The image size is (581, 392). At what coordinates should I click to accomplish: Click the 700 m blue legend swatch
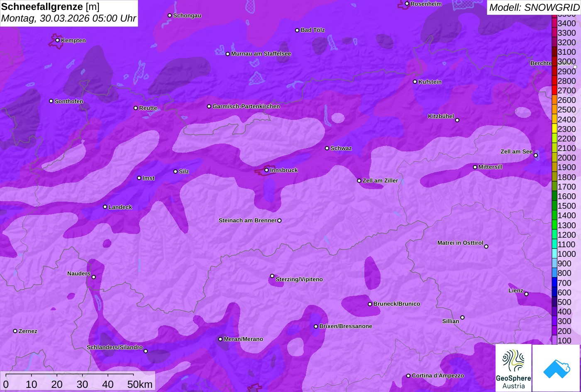pyautogui.click(x=554, y=283)
